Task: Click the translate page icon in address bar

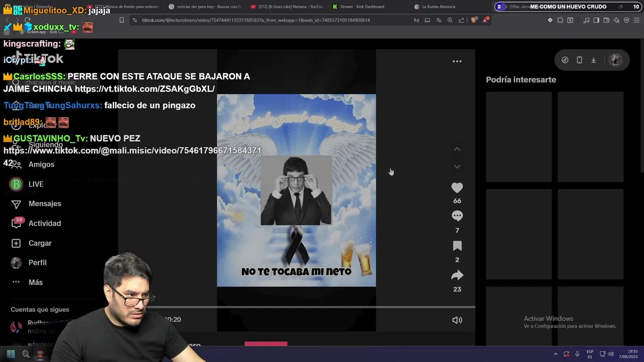Action: (x=438, y=20)
